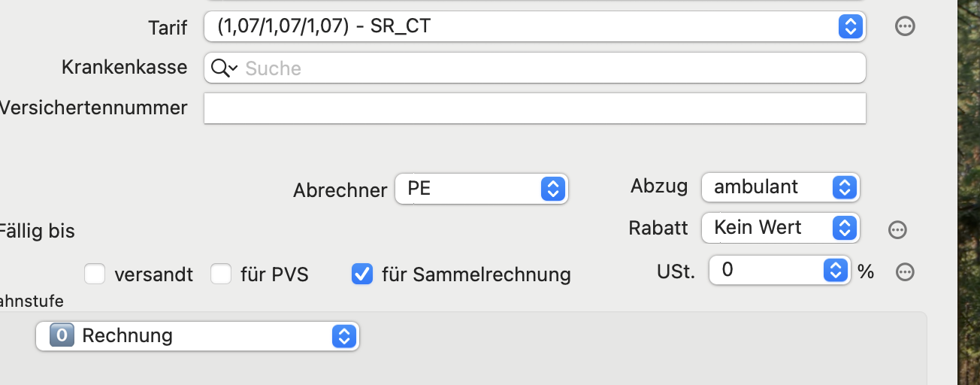Open the Abzug dropdown showing ambulant

pyautogui.click(x=780, y=187)
